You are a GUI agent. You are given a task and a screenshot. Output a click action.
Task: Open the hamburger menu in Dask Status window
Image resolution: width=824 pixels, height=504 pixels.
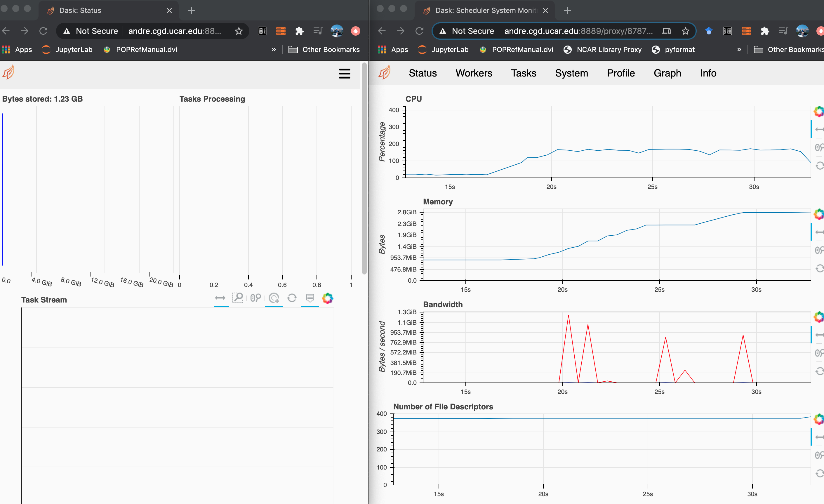click(345, 73)
